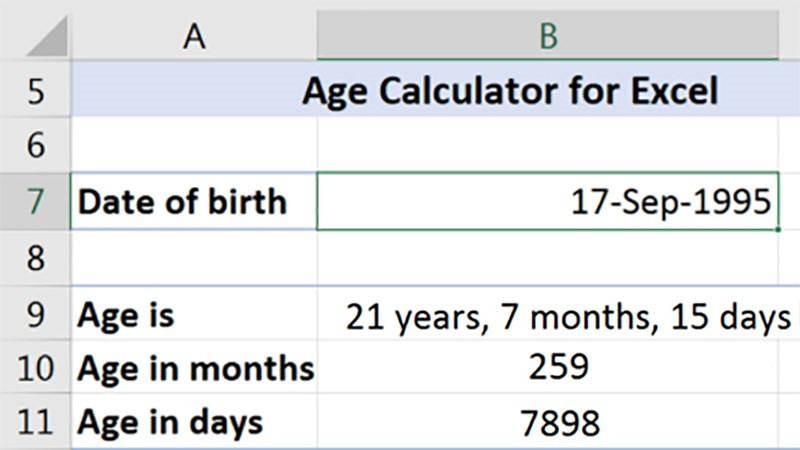Select row 5 header

coord(35,89)
